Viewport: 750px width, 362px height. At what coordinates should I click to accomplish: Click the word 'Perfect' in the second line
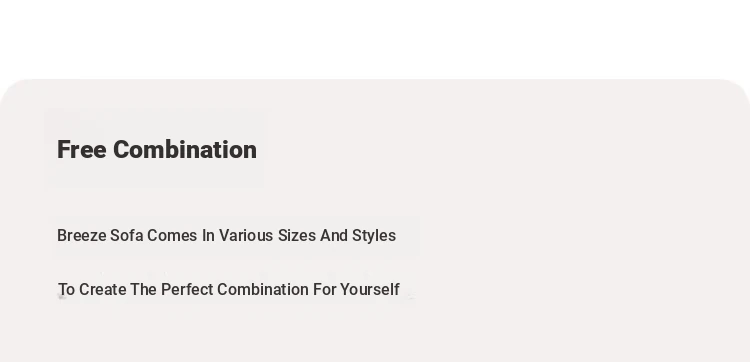[x=187, y=290]
